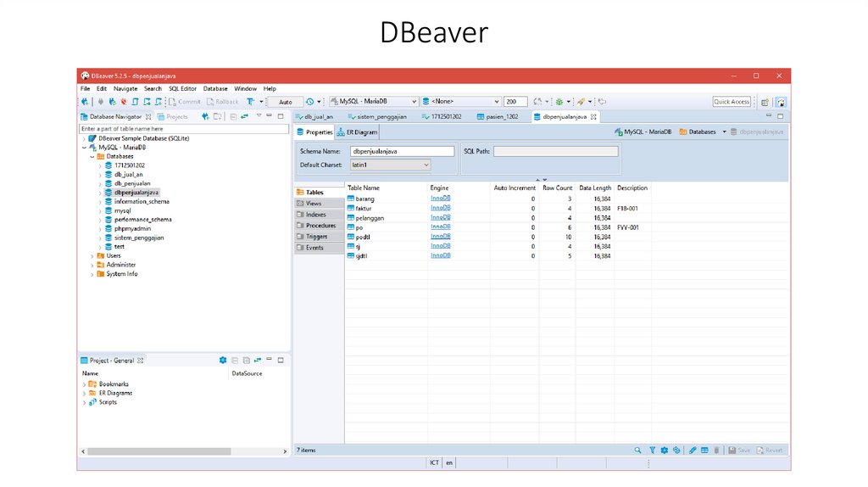Open the SQL Editor menu
The height and width of the screenshot is (487, 868).
click(x=183, y=88)
